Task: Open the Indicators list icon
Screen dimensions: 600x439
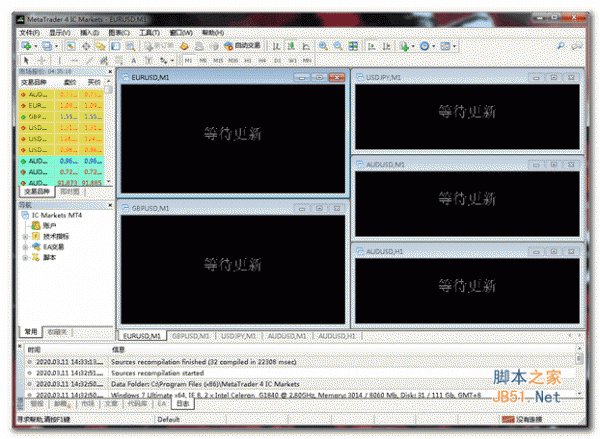Action: pyautogui.click(x=404, y=46)
